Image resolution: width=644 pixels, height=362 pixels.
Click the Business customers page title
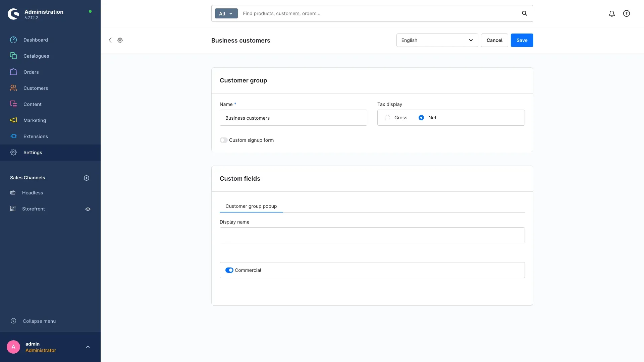(240, 41)
